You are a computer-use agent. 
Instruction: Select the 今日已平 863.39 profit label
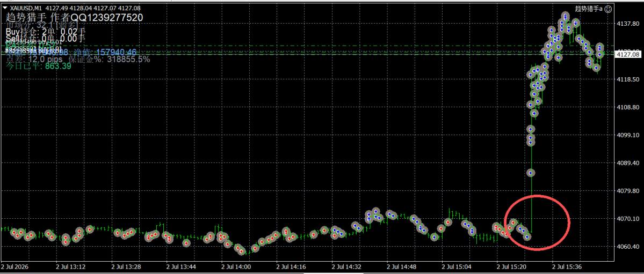click(39, 66)
